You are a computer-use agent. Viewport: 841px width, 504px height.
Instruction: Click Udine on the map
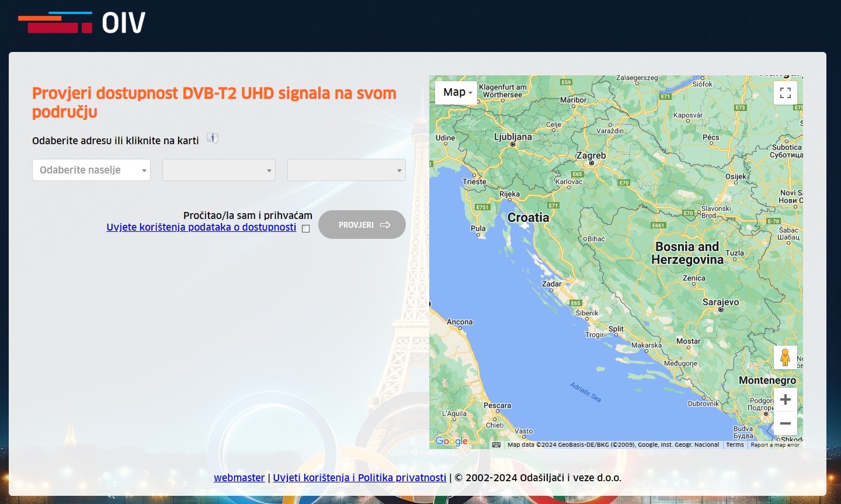point(445,138)
